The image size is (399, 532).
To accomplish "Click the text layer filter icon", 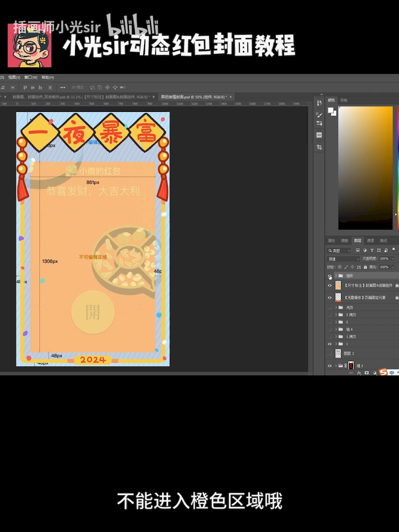I will pyautogui.click(x=372, y=250).
